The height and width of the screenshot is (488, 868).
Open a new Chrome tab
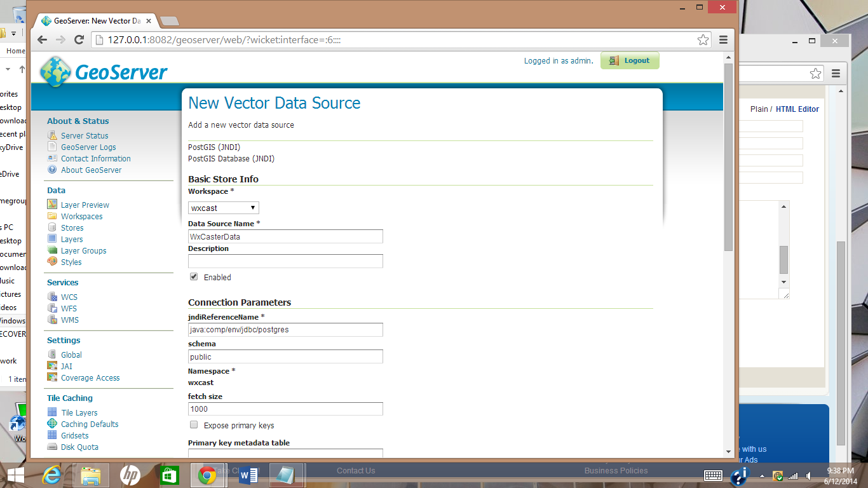pyautogui.click(x=169, y=21)
